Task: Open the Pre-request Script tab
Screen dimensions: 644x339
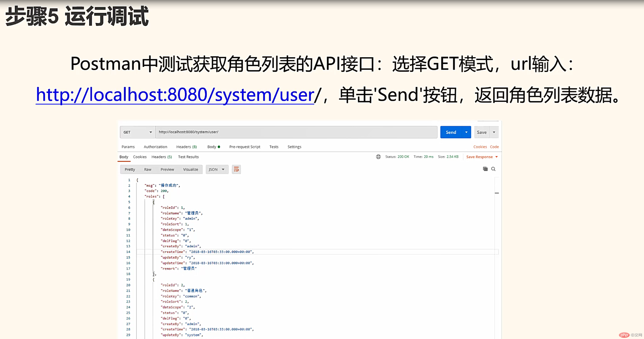Action: pyautogui.click(x=245, y=147)
